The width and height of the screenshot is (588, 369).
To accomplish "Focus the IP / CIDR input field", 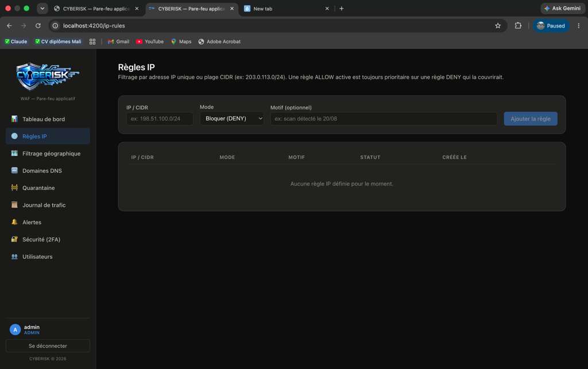I will pos(160,119).
